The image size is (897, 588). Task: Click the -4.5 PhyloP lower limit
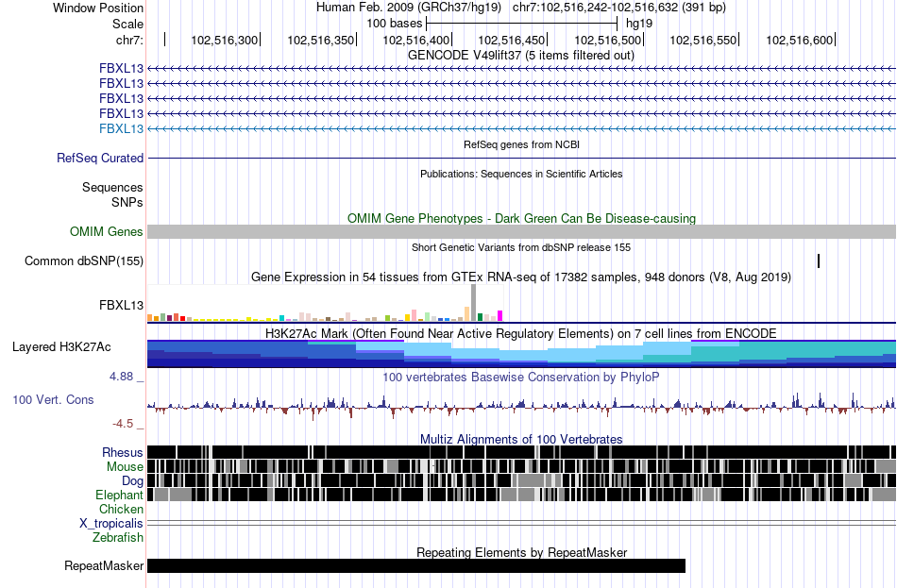coord(123,424)
